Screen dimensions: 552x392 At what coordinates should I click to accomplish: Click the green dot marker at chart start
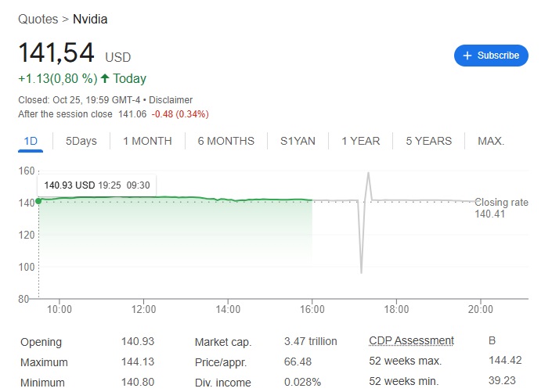[x=38, y=200]
